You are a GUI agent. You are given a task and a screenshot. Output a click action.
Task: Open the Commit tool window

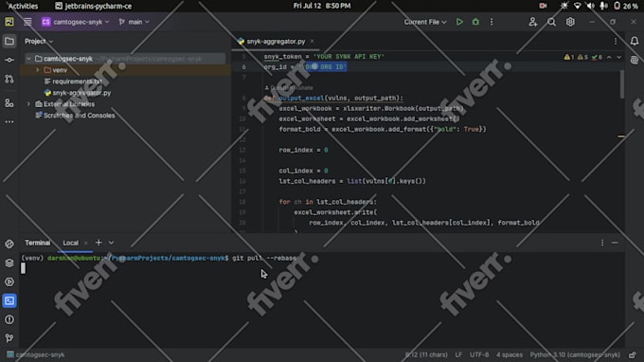[x=9, y=60]
